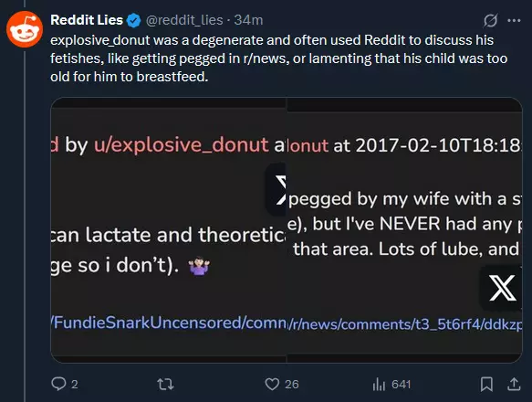The height and width of the screenshot is (402, 532).
Task: Click the reply speech bubble icon
Action: (58, 384)
